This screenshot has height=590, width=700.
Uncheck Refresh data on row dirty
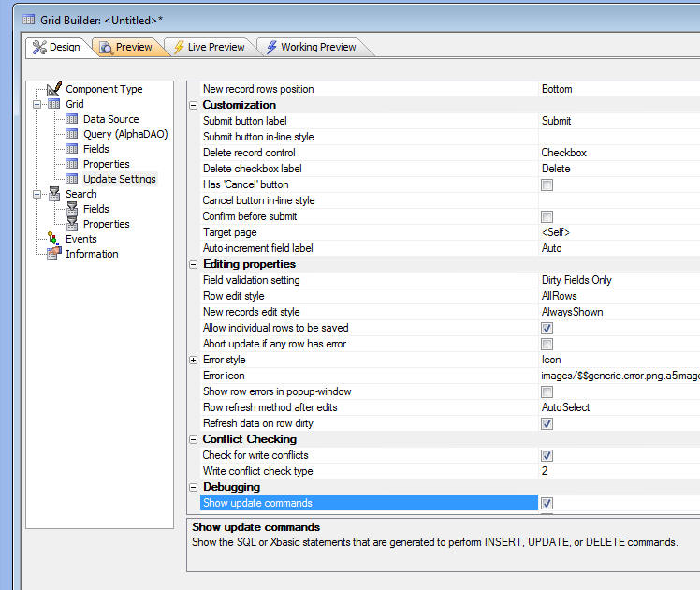coord(547,423)
